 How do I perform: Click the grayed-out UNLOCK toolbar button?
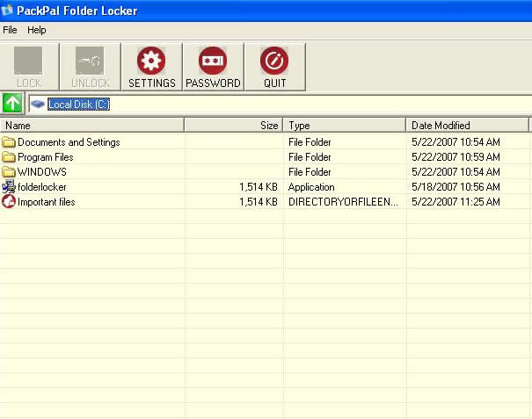click(91, 67)
